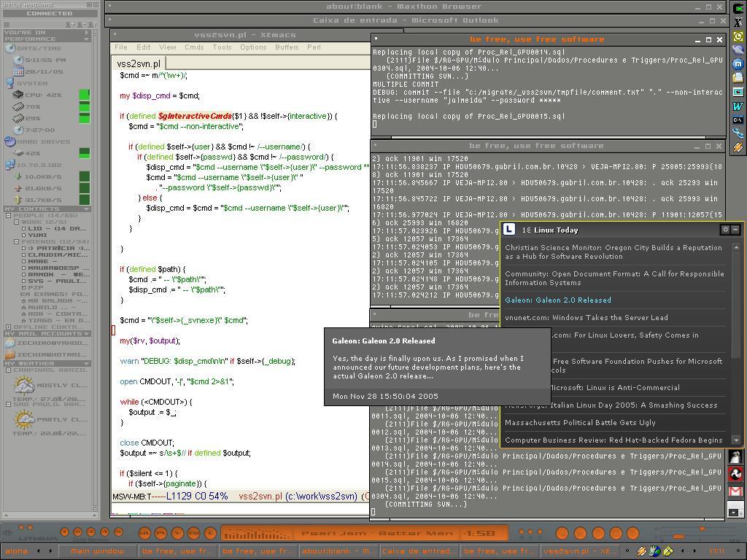Open the Perl menu in XEmacs

tap(314, 47)
